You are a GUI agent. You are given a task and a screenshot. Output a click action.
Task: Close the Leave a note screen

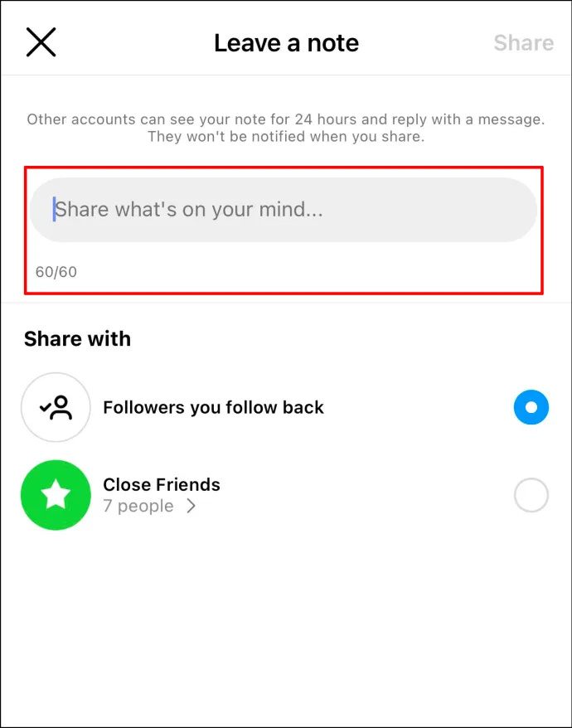(41, 42)
